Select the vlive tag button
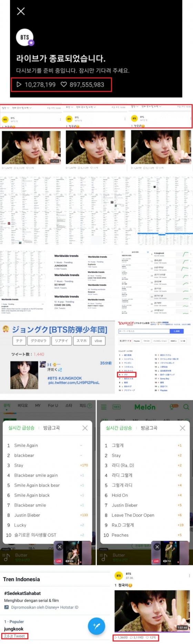The width and height of the screenshot is (193, 644). 98,340
